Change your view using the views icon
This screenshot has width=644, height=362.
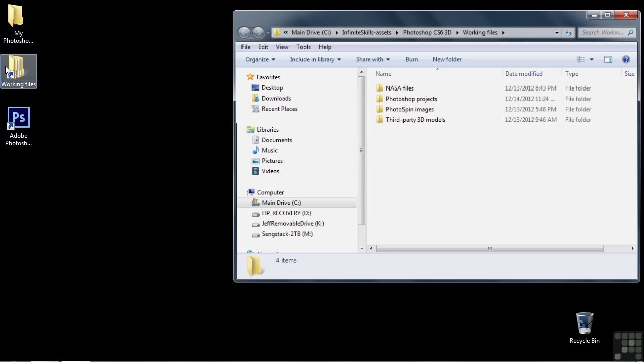pos(581,59)
